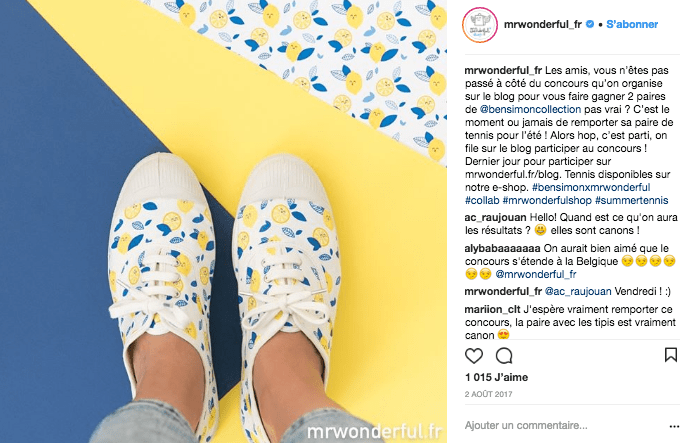Like the post with the heart icon

(x=474, y=356)
